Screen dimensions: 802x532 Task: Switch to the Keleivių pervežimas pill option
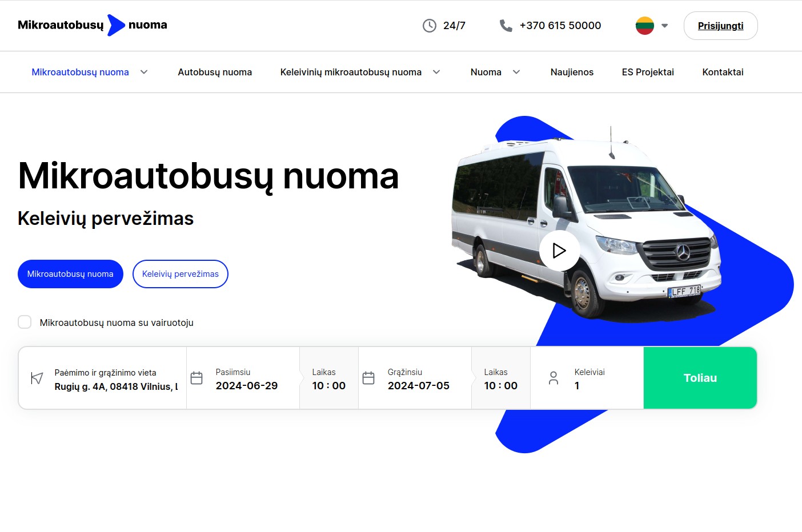[181, 274]
